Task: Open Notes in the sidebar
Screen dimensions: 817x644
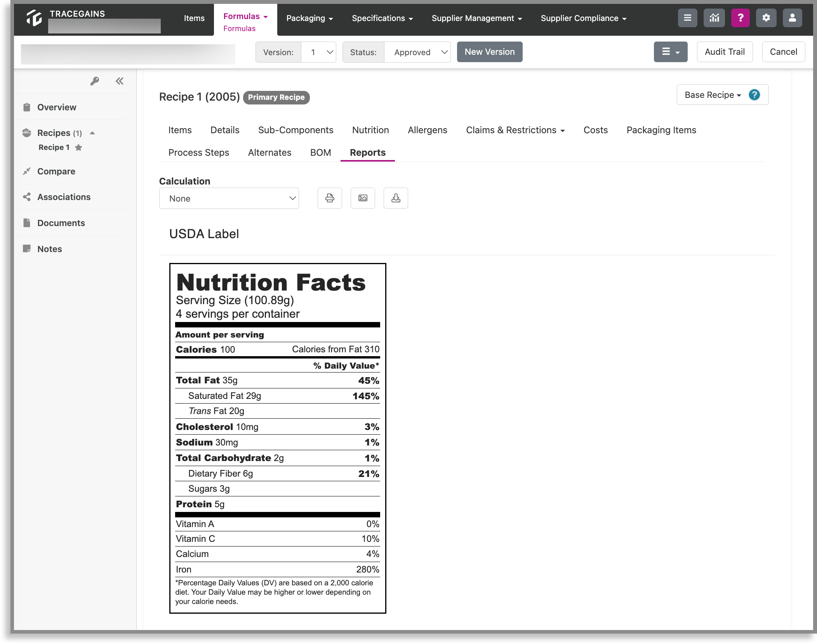Action: 50,249
